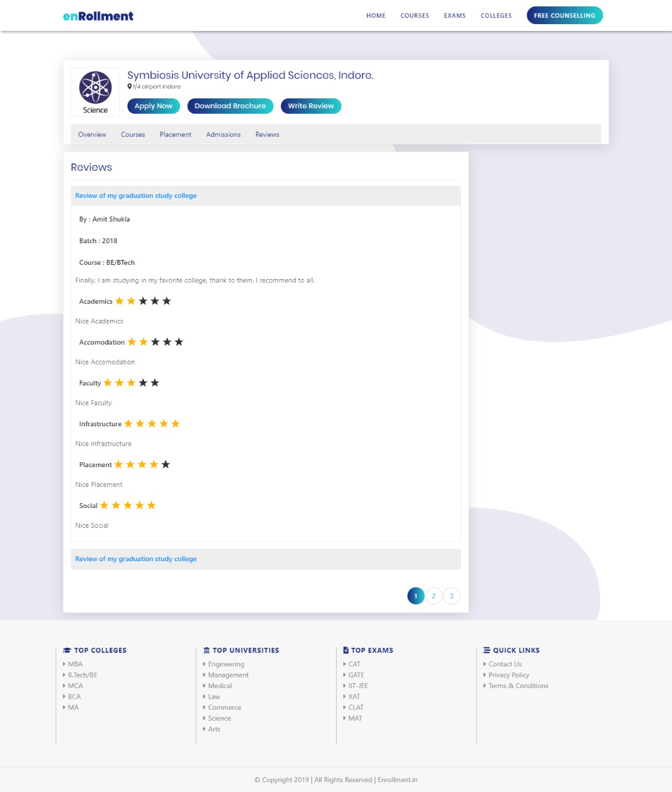The height and width of the screenshot is (792, 672).
Task: Open Science link in footer
Action: click(x=219, y=718)
